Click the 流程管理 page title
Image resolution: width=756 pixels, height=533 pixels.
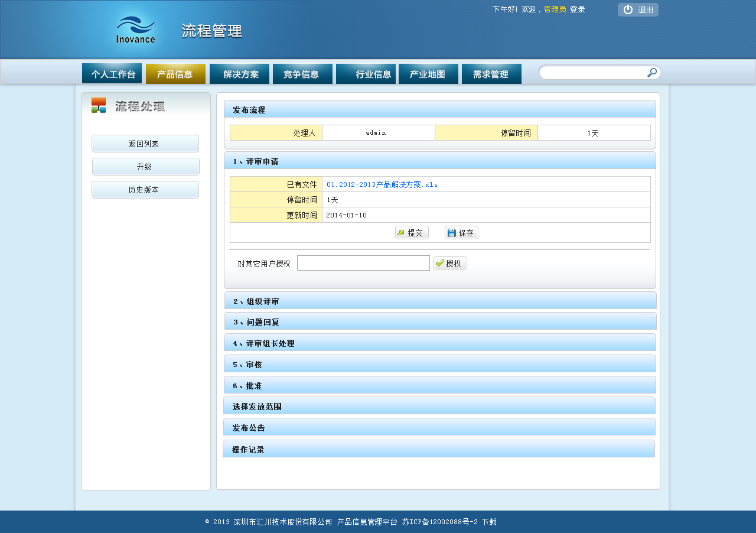[x=212, y=31]
